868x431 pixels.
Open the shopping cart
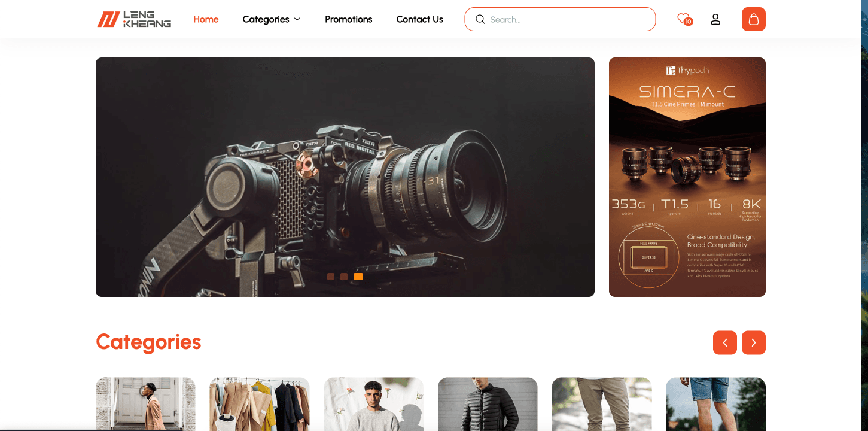tap(753, 19)
